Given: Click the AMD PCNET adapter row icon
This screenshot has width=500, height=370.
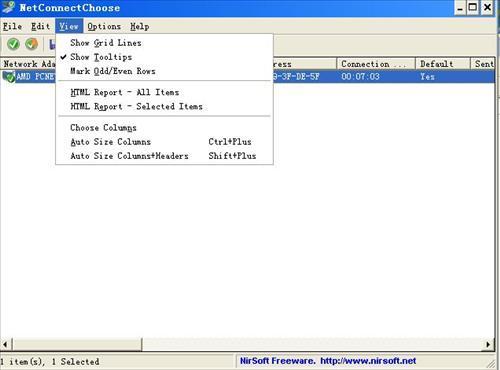Looking at the screenshot, I should [x=9, y=77].
